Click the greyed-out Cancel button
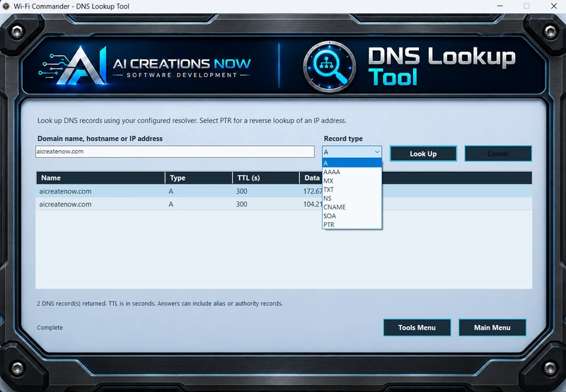 tap(498, 154)
